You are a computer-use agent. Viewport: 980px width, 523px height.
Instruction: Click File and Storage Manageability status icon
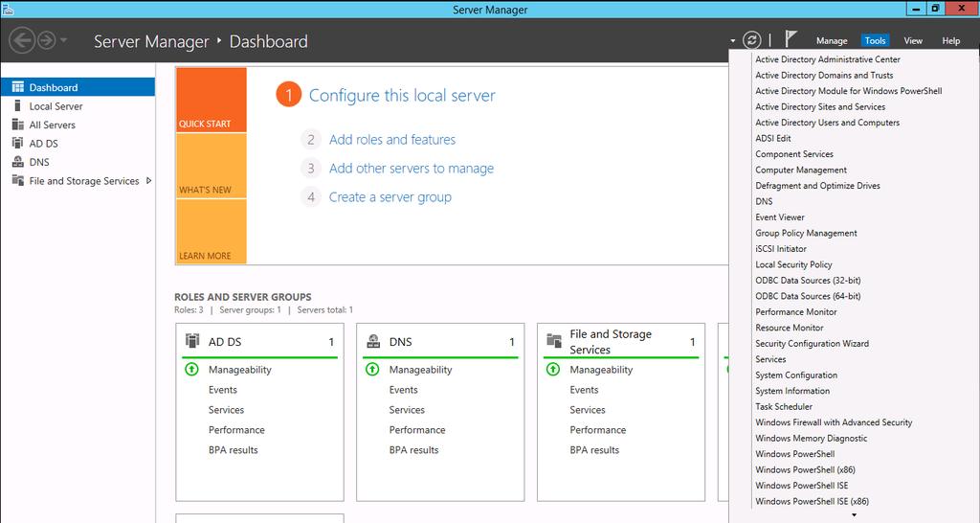[x=553, y=369]
